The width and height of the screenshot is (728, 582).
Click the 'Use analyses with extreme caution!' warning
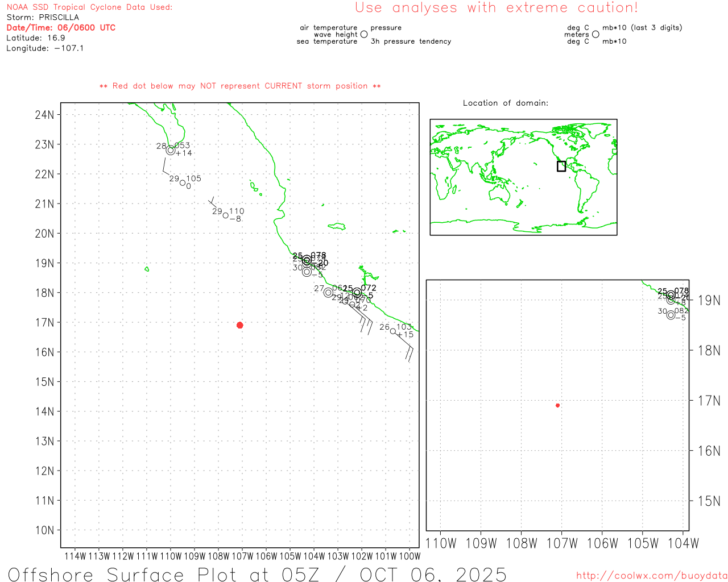coord(496,8)
